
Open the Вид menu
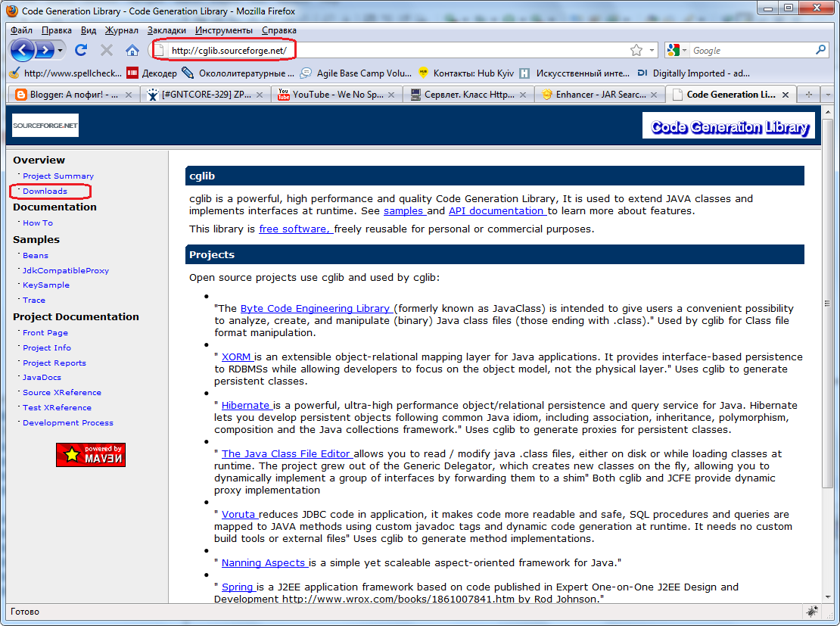pyautogui.click(x=89, y=30)
